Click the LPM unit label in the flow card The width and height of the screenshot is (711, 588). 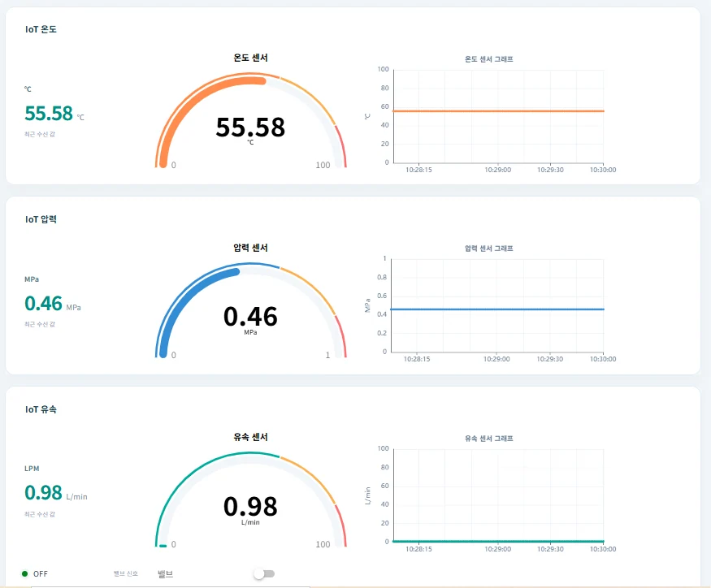32,469
